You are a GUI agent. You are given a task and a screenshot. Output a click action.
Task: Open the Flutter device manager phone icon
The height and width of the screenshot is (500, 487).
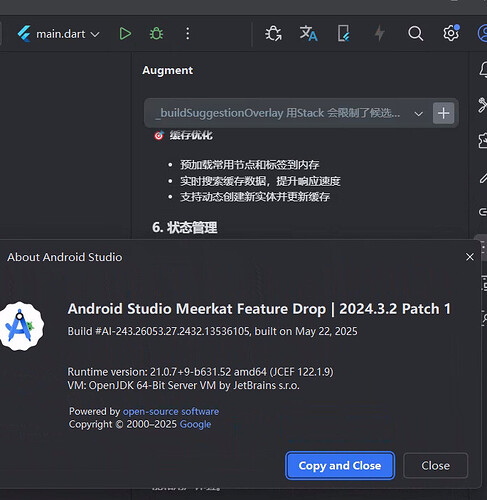[344, 34]
